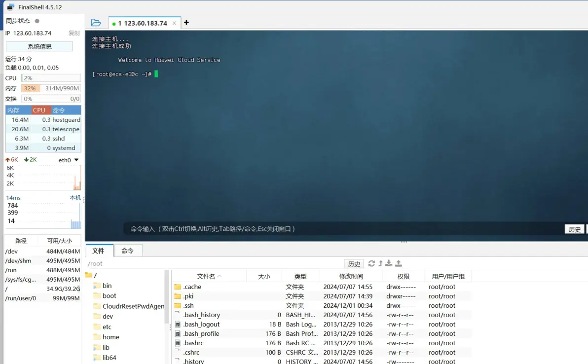Open the connection manager folder icon
This screenshot has height=364, width=588.
[x=96, y=23]
